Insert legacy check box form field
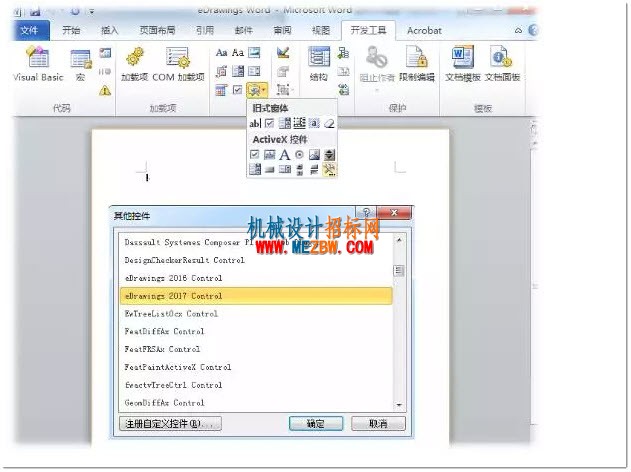 pos(270,123)
